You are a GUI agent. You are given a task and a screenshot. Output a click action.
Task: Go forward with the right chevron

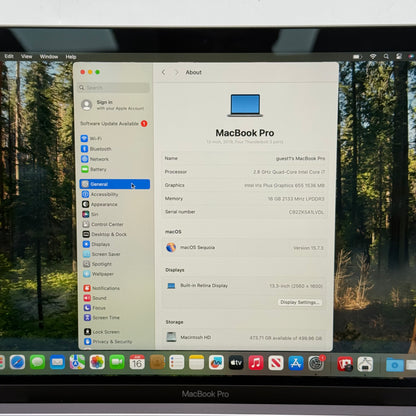[x=177, y=72]
